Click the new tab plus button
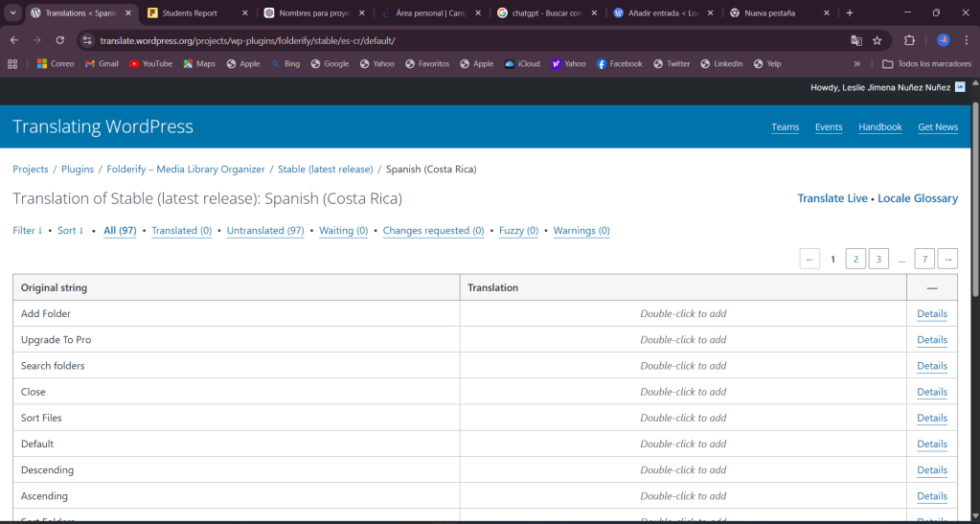980x524 pixels. [850, 13]
